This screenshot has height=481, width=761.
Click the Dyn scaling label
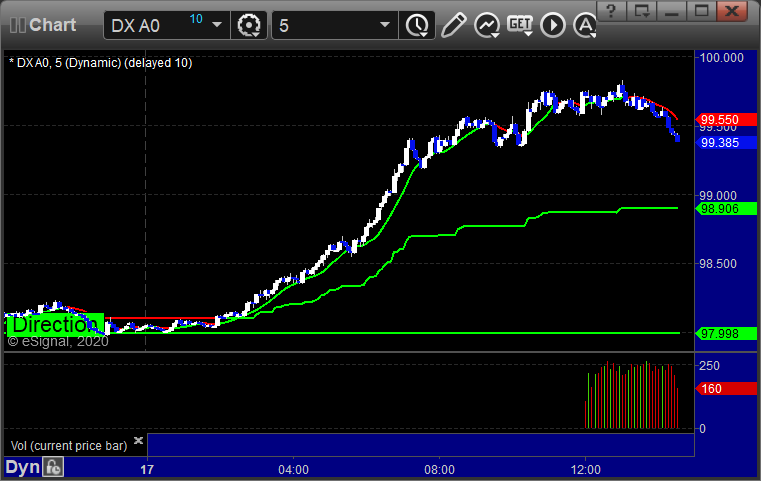pyautogui.click(x=22, y=467)
